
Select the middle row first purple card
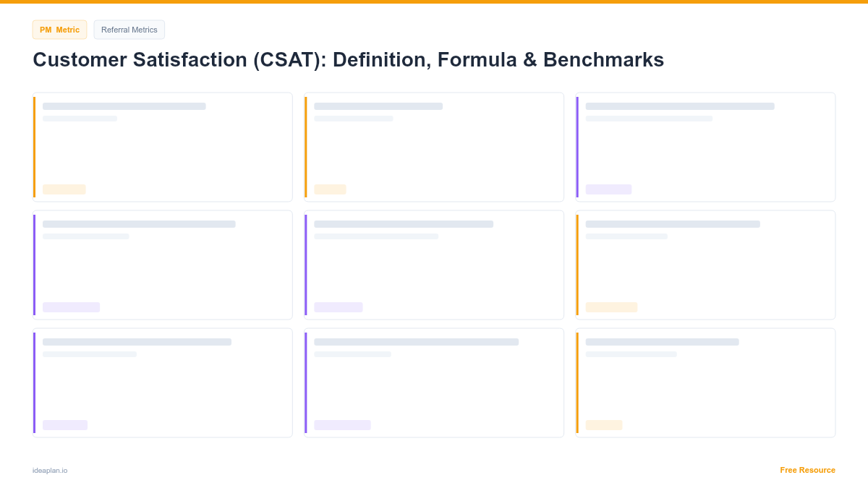pyautogui.click(x=163, y=265)
